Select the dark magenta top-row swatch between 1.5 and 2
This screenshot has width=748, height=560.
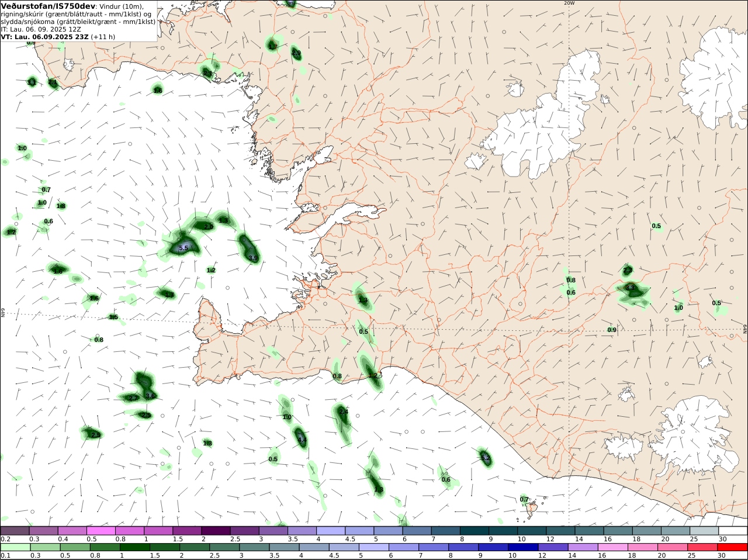pos(187,531)
